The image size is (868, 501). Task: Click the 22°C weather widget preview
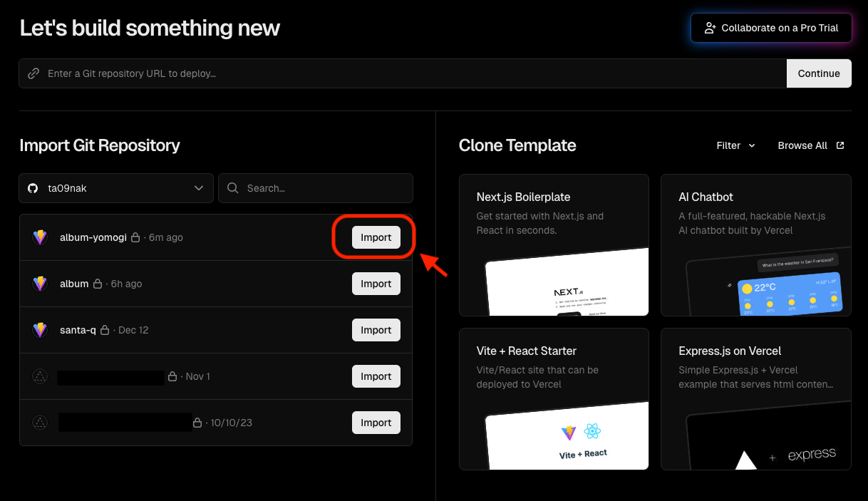click(792, 294)
